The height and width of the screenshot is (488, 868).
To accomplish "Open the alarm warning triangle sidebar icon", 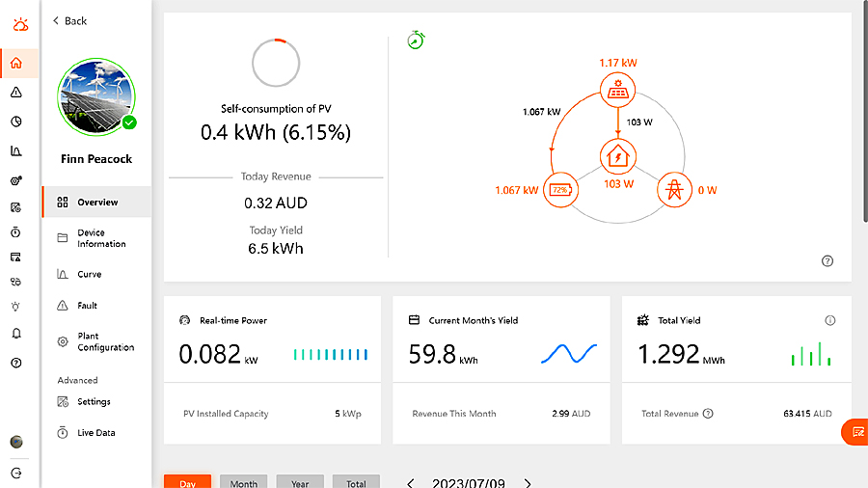I will pos(16,92).
